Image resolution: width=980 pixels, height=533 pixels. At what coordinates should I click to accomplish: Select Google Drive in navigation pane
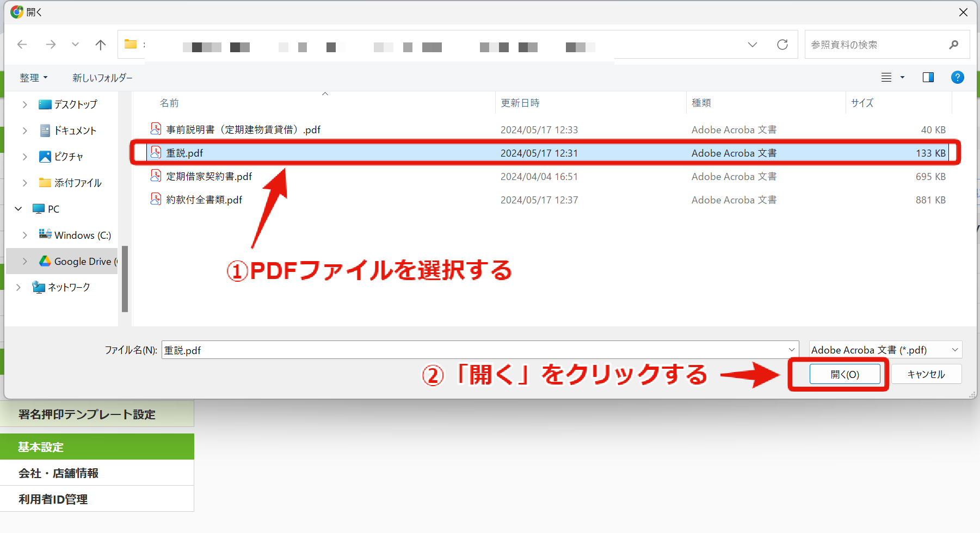[x=78, y=261]
